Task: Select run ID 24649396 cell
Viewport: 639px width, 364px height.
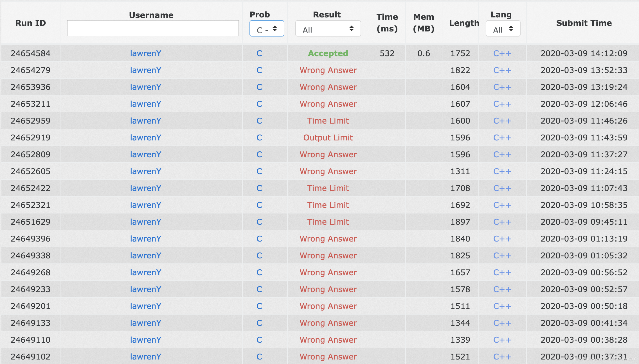Action: click(31, 239)
